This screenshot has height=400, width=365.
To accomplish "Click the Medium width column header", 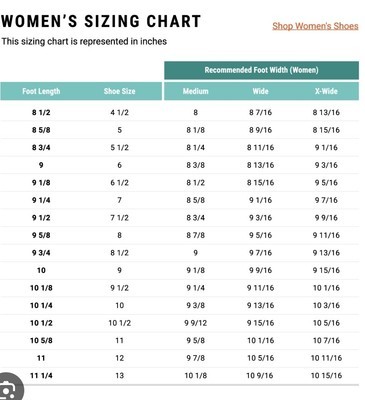I will point(195,91).
